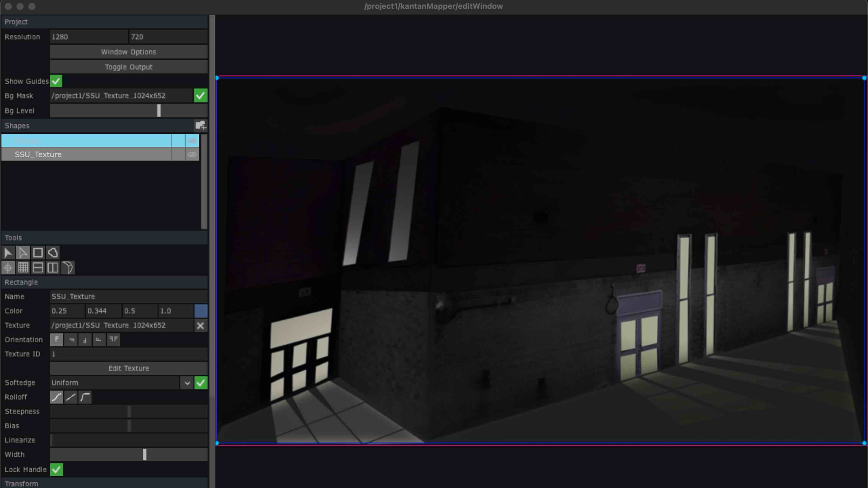Select the rotated orientation option next to F
The image size is (868, 488).
click(71, 340)
